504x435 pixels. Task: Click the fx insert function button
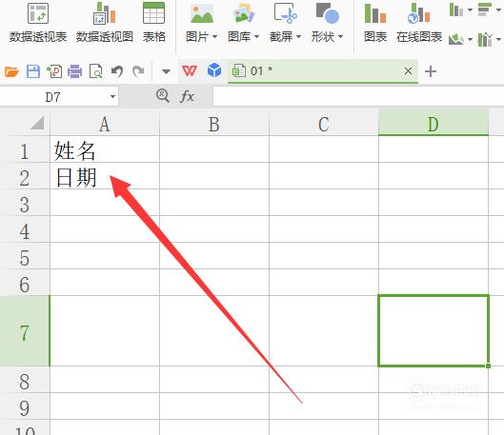187,96
